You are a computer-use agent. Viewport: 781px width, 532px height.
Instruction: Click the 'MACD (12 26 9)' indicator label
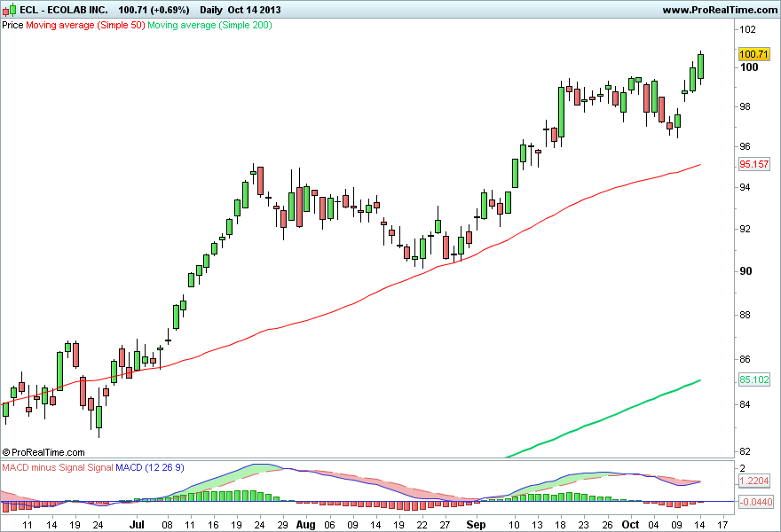[x=150, y=467]
